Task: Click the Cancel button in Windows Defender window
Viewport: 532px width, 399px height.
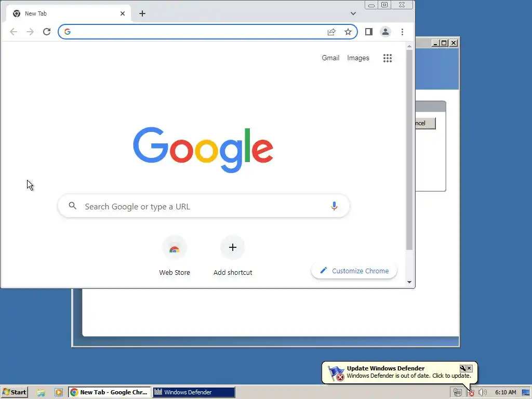Action: 425,123
